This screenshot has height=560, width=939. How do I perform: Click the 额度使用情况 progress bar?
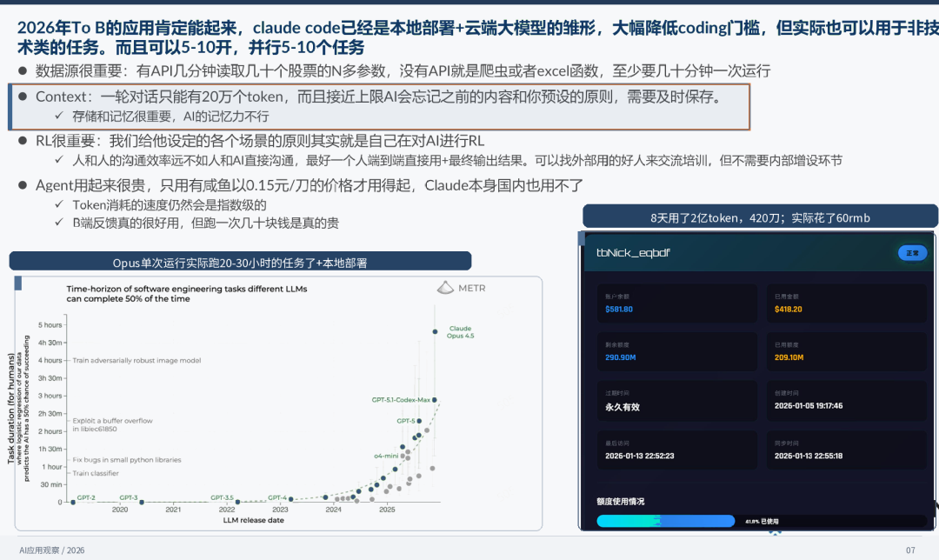pos(762,521)
